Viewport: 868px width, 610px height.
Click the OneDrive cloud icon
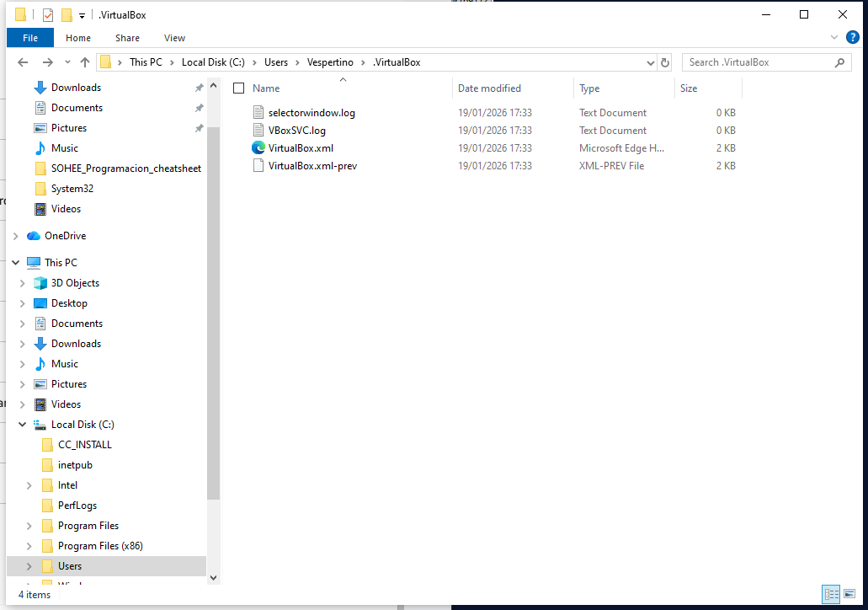[34, 236]
